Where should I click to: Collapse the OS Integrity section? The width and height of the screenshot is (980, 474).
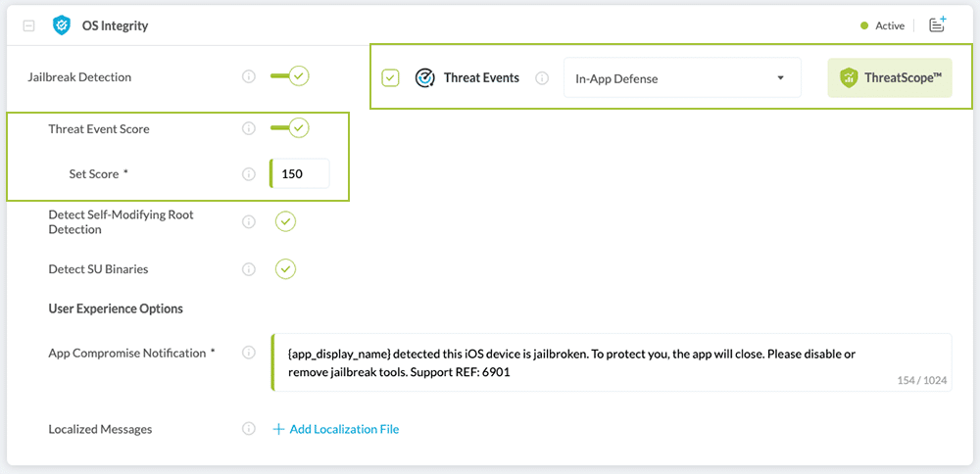tap(28, 26)
